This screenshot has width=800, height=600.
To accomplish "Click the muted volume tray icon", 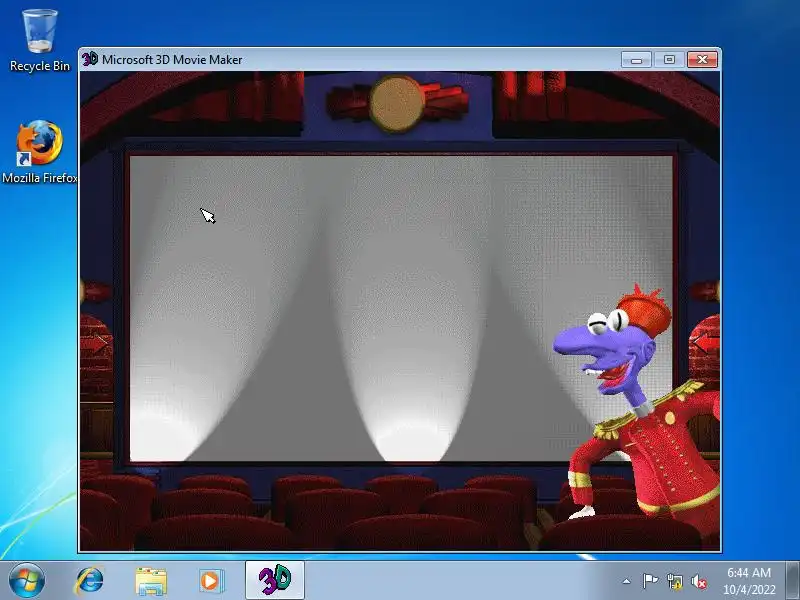I will [699, 581].
